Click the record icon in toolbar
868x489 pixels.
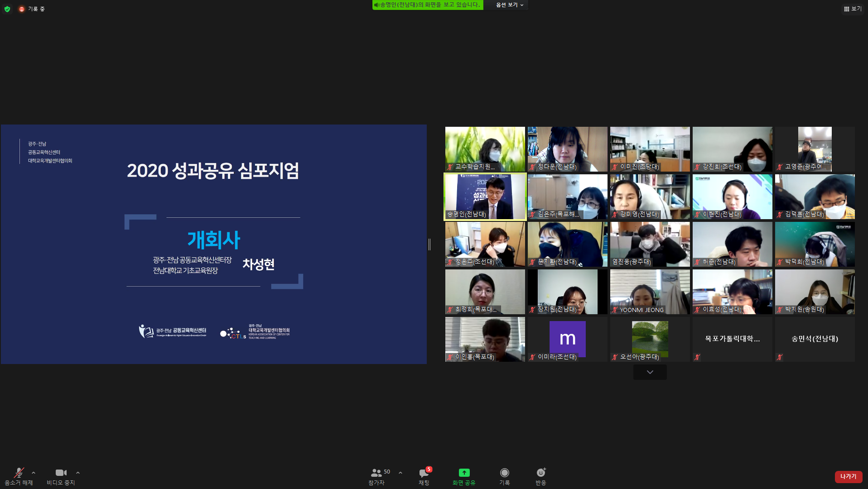(x=504, y=473)
